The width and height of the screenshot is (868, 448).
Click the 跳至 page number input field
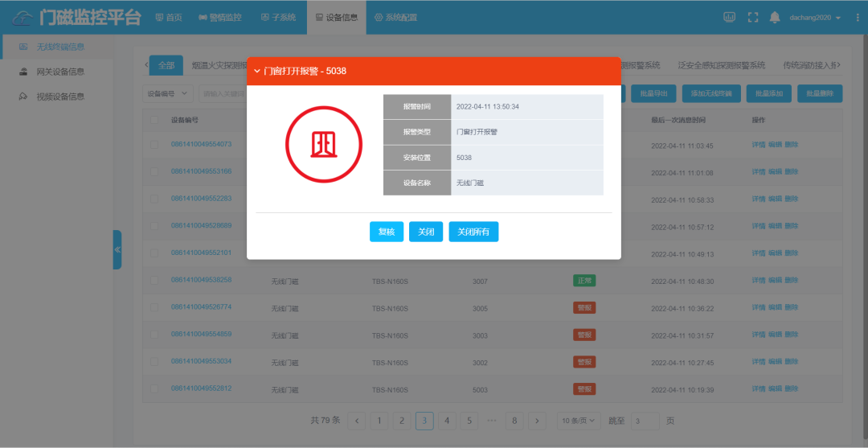645,421
